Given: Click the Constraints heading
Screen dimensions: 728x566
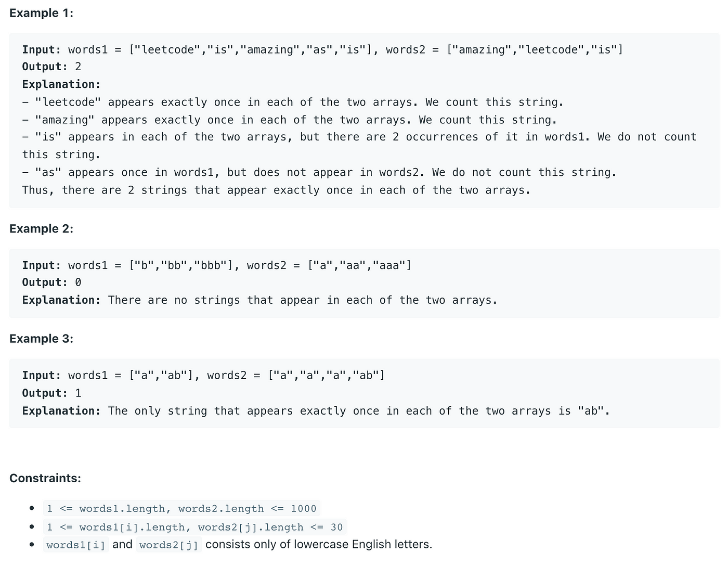Looking at the screenshot, I should click(45, 478).
